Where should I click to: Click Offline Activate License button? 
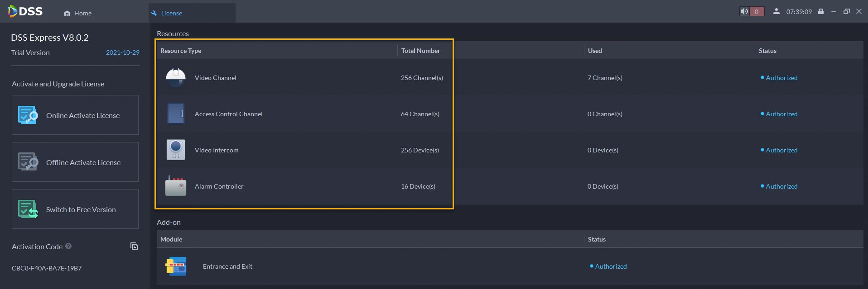[75, 162]
